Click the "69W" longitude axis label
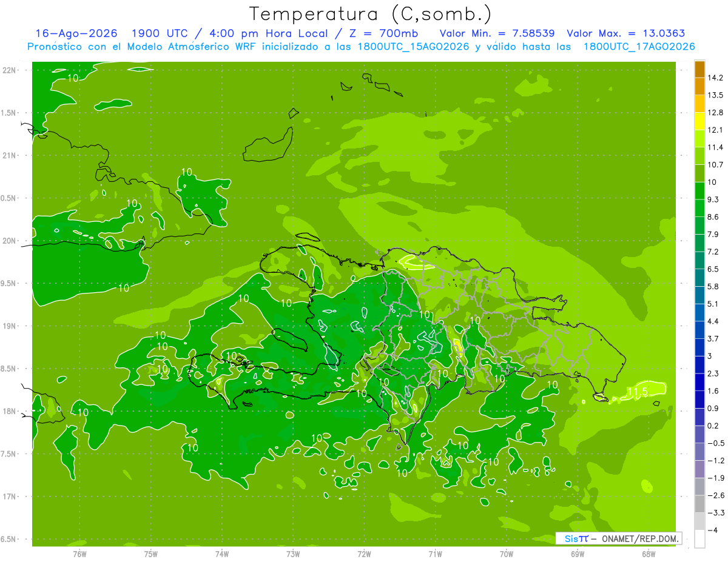This screenshot has width=728, height=562. point(578,554)
